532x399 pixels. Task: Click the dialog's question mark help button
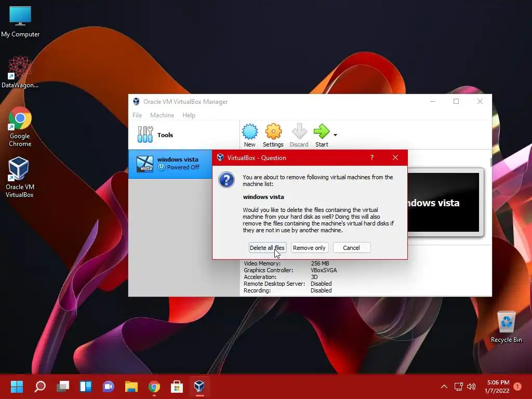coord(372,157)
